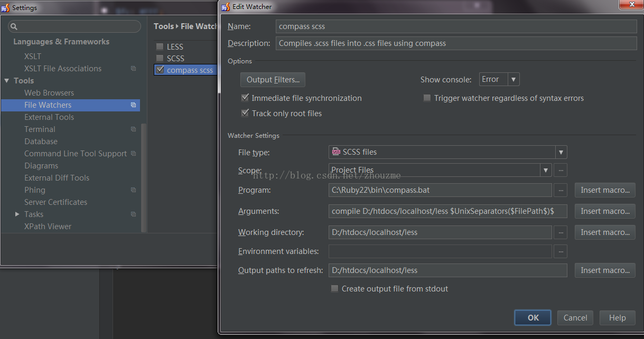The height and width of the screenshot is (339, 644).
Task: Enable the SCSS watcher checkbox
Action: click(160, 58)
